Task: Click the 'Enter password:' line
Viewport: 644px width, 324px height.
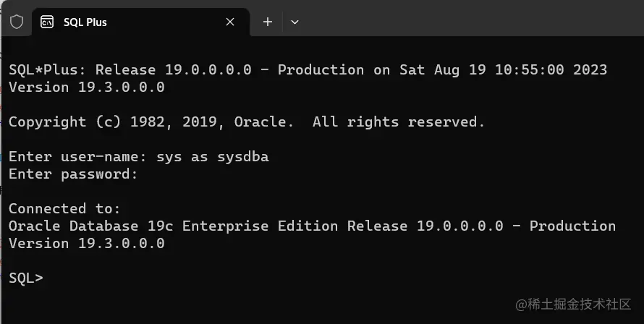Action: point(73,174)
